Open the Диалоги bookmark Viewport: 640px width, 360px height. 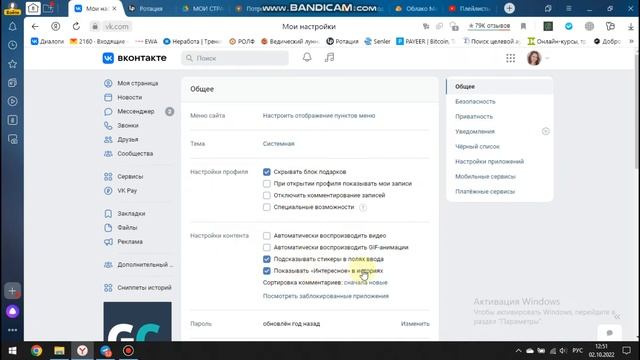pos(48,41)
